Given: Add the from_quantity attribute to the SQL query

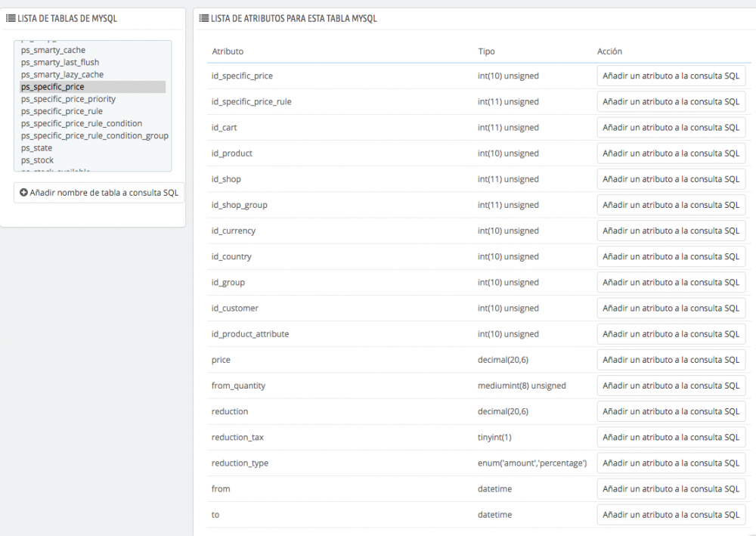Looking at the screenshot, I should 671,386.
